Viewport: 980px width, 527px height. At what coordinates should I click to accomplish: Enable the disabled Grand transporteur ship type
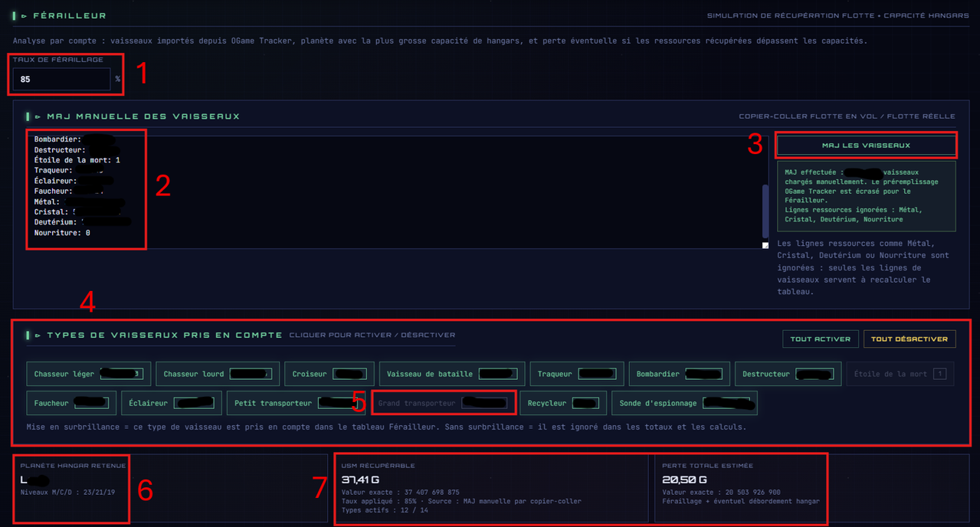click(x=442, y=403)
